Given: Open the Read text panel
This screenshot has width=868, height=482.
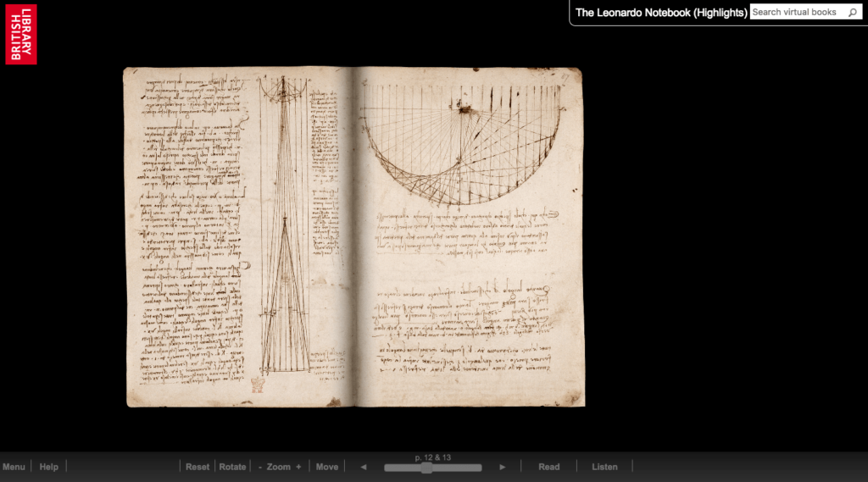Looking at the screenshot, I should (x=549, y=467).
